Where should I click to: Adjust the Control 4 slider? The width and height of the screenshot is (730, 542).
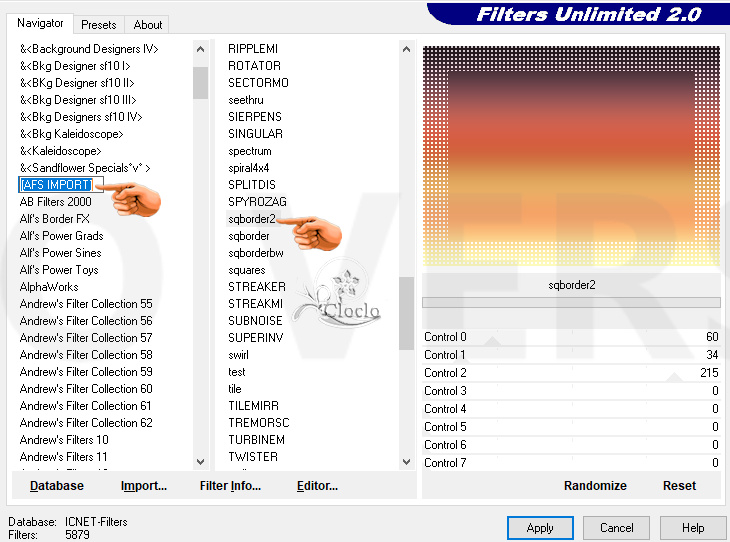(x=571, y=409)
